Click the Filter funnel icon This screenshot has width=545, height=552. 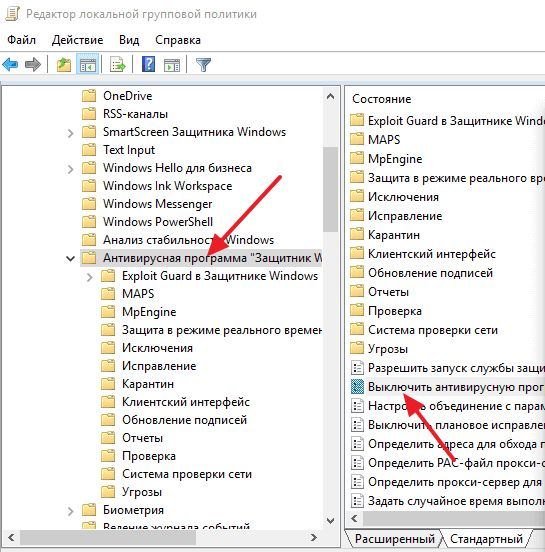tap(203, 65)
